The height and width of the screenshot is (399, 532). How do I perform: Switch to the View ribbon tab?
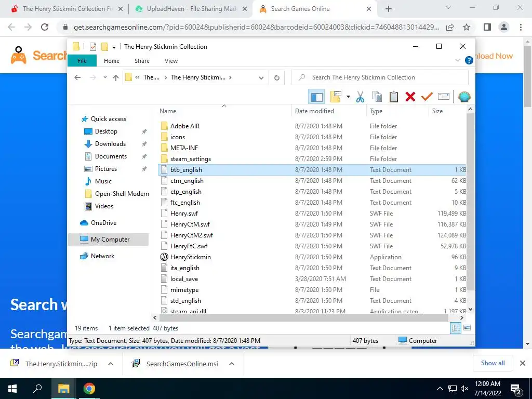pyautogui.click(x=171, y=61)
